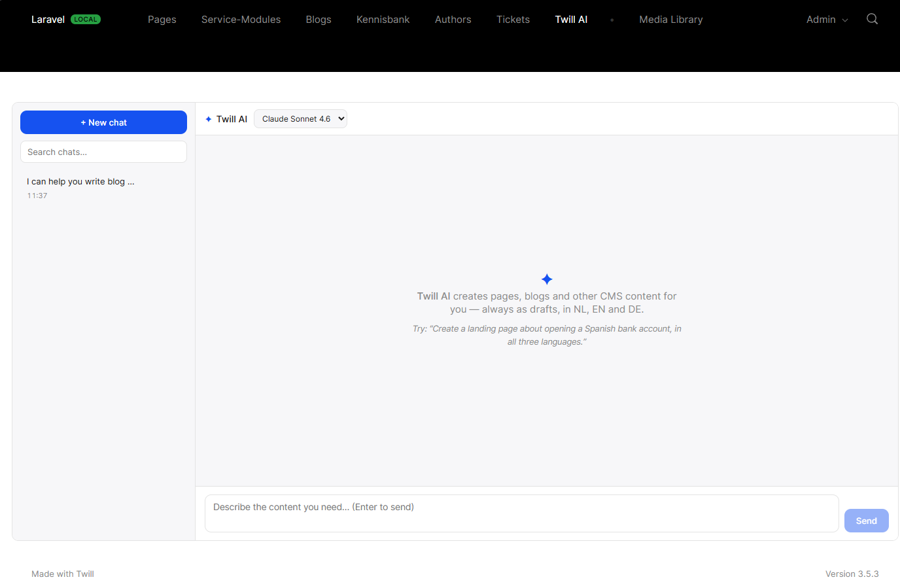
Task: Go to Authors
Action: point(453,20)
